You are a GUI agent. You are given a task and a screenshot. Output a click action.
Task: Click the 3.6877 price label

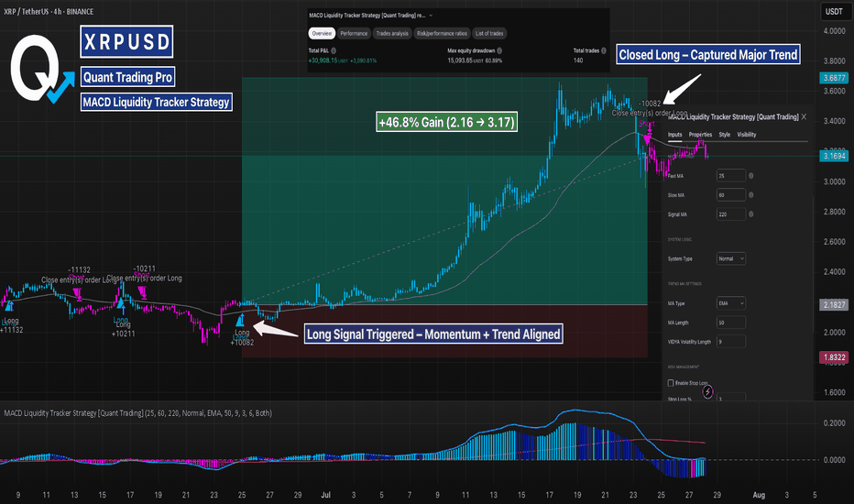(x=834, y=78)
